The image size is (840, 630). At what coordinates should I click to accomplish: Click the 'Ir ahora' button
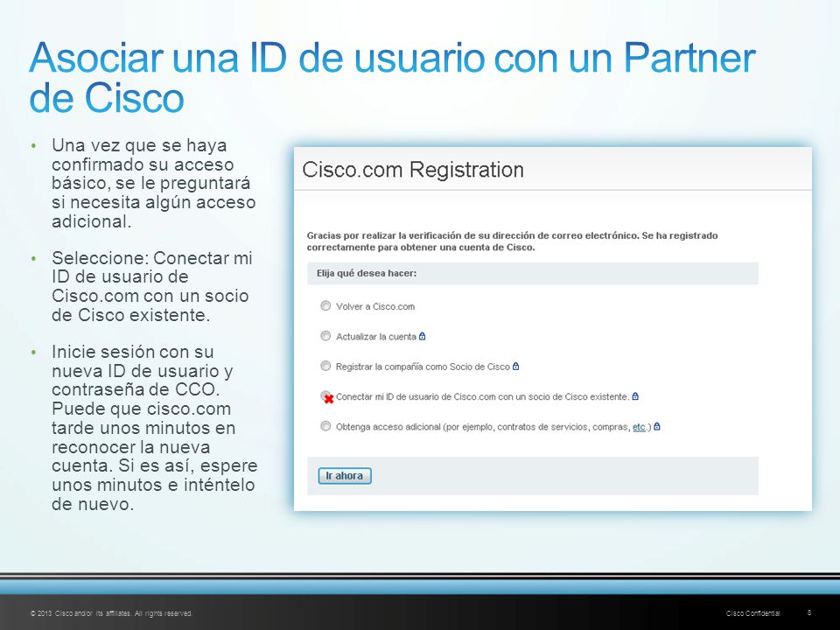(345, 476)
